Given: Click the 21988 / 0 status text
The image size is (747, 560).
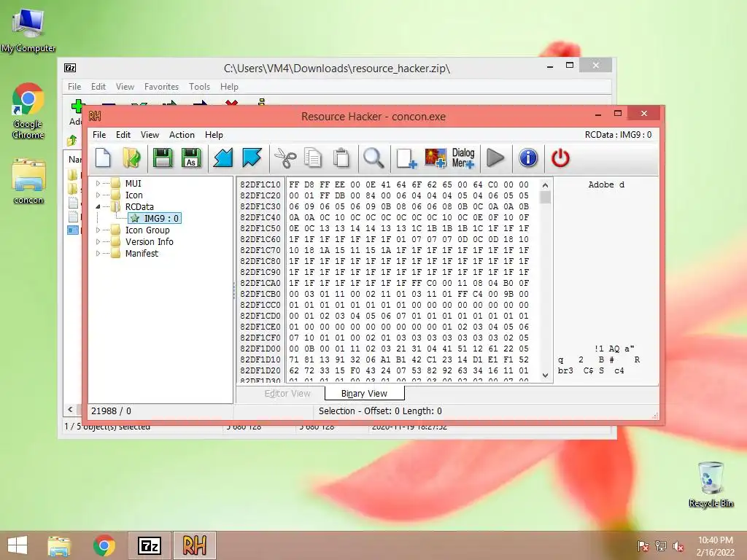Looking at the screenshot, I should click(111, 411).
